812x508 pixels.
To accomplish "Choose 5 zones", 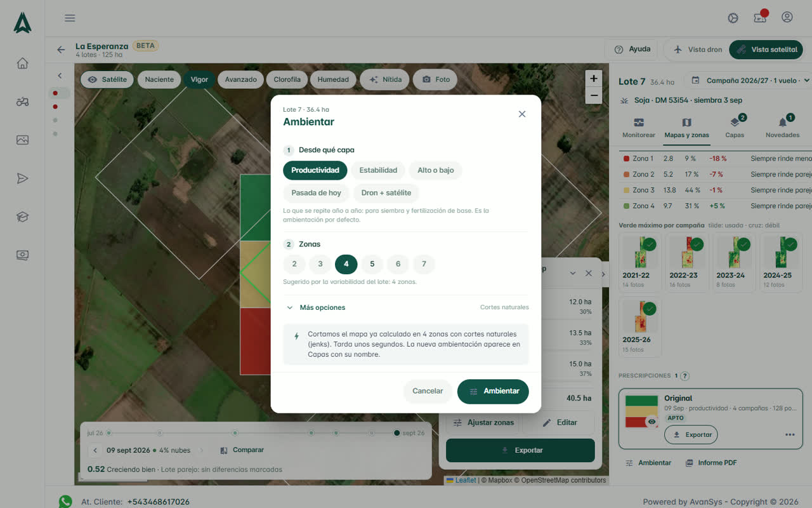I will pyautogui.click(x=372, y=264).
